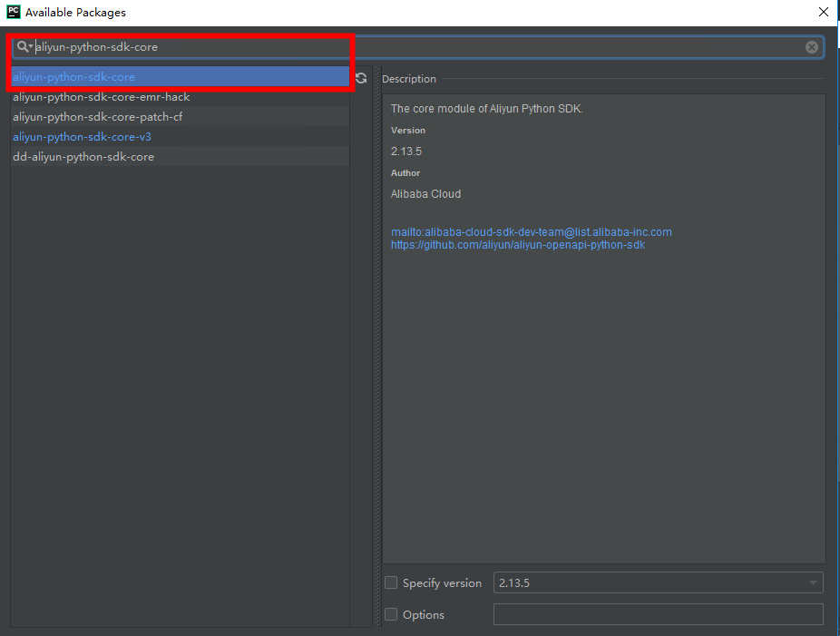Viewport: 840px width, 636px height.
Task: Select dd-aliyun-python-sdk-core package
Action: coord(180,156)
